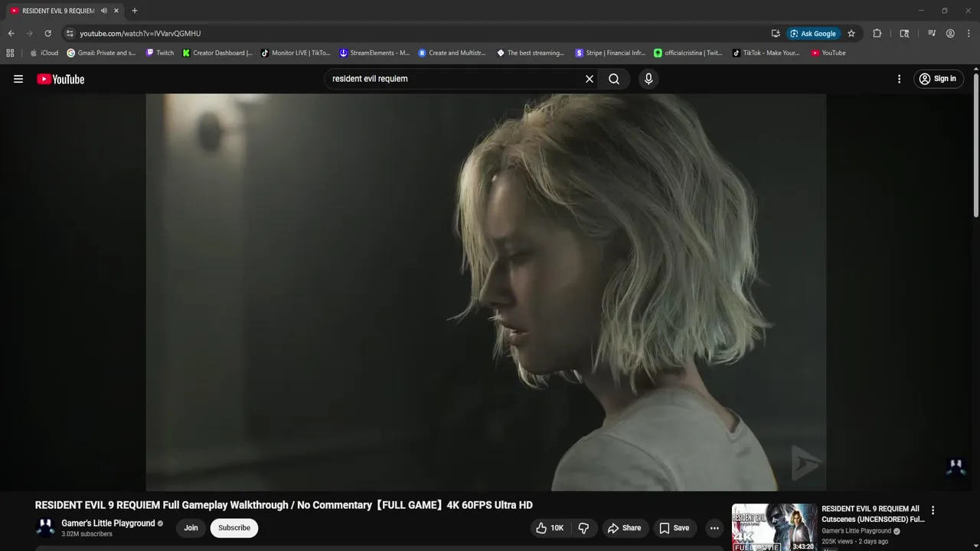Open the iCloud bookmark

(x=44, y=53)
